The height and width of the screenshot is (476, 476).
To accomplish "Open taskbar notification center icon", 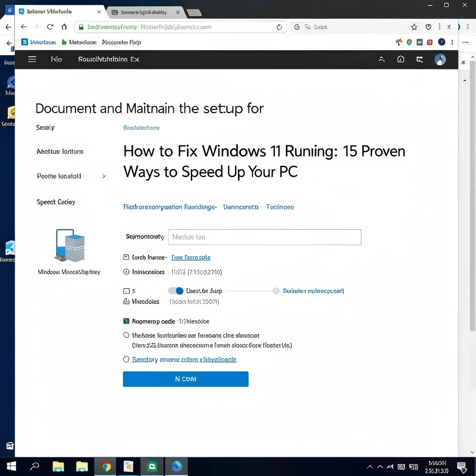I will pyautogui.click(x=462, y=467).
